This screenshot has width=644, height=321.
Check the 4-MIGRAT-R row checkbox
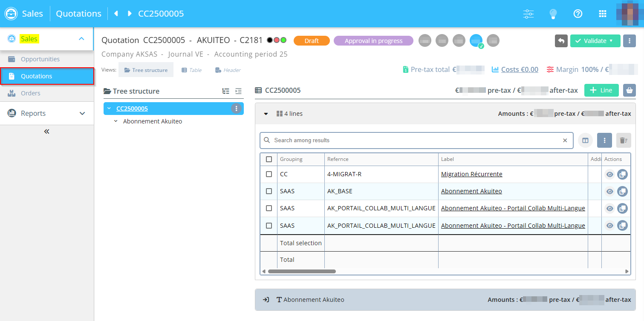pyautogui.click(x=269, y=174)
